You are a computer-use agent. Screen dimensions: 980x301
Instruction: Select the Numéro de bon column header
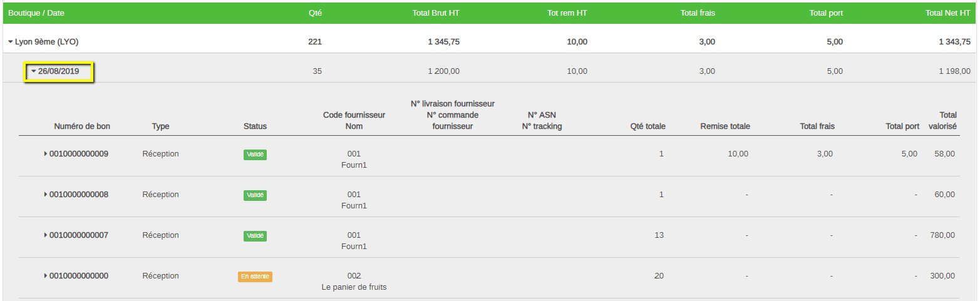82,126
